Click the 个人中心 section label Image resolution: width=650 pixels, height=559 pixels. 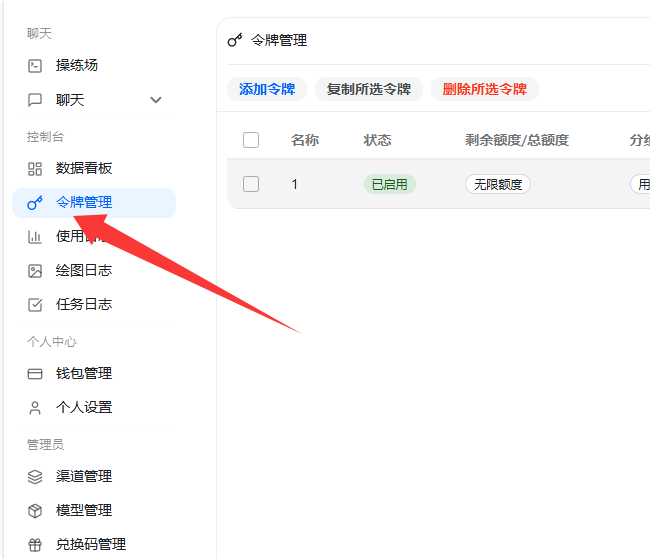[52, 342]
